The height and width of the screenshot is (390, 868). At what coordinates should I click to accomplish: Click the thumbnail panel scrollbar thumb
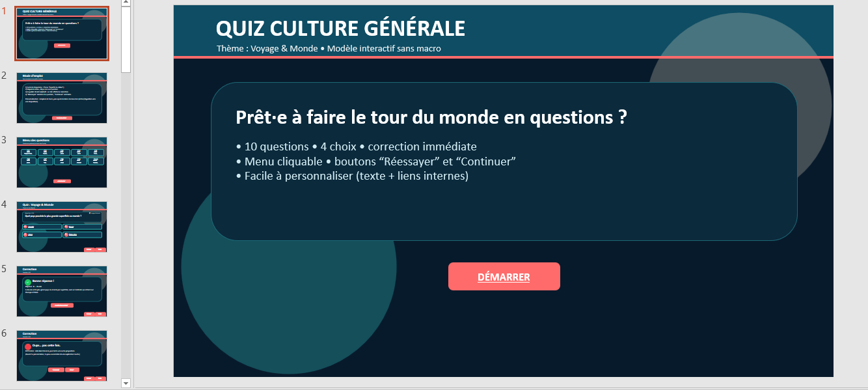click(x=126, y=39)
